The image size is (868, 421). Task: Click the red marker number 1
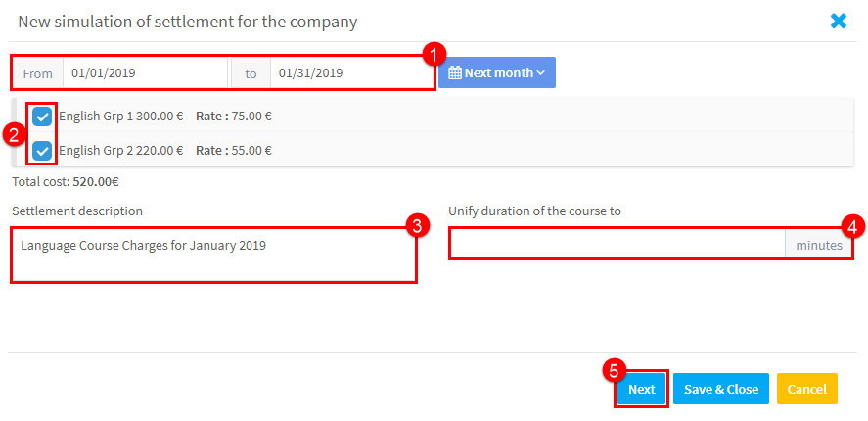[434, 56]
